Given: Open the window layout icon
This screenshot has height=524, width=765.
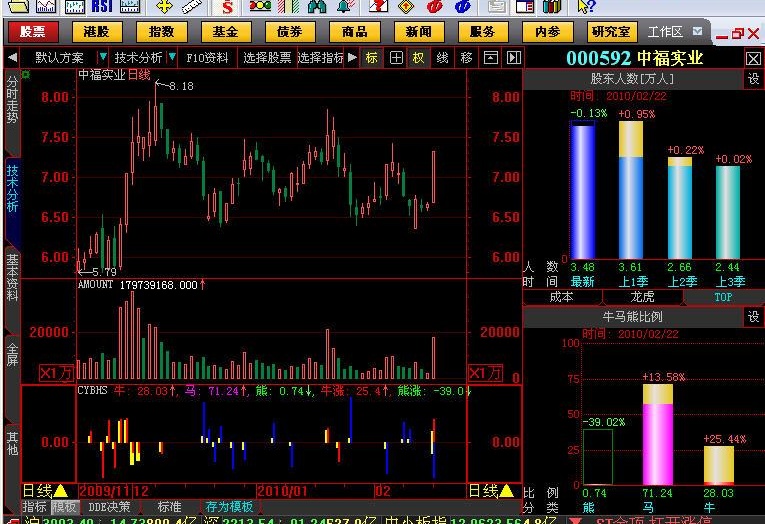Looking at the screenshot, I should (x=525, y=6).
